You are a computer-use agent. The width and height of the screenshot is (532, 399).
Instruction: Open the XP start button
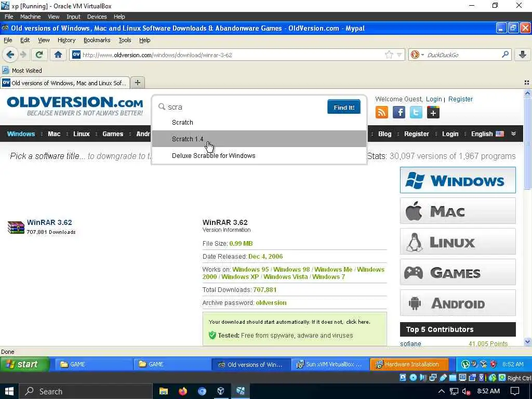pos(25,364)
